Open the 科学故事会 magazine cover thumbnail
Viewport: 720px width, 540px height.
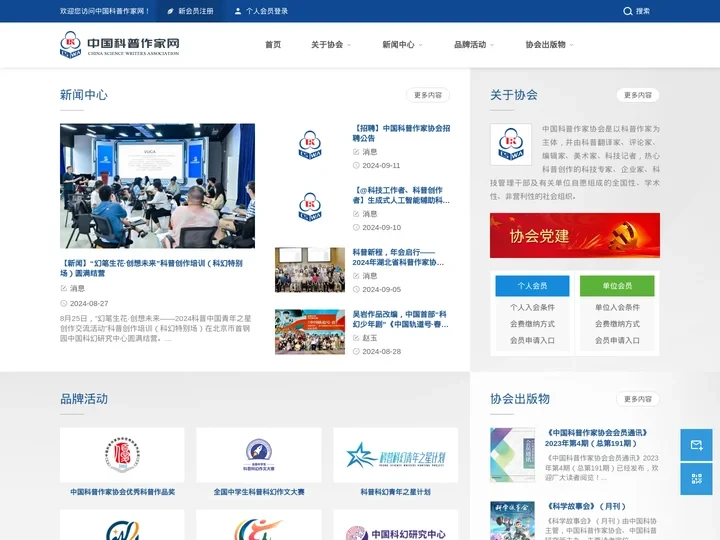[512, 520]
